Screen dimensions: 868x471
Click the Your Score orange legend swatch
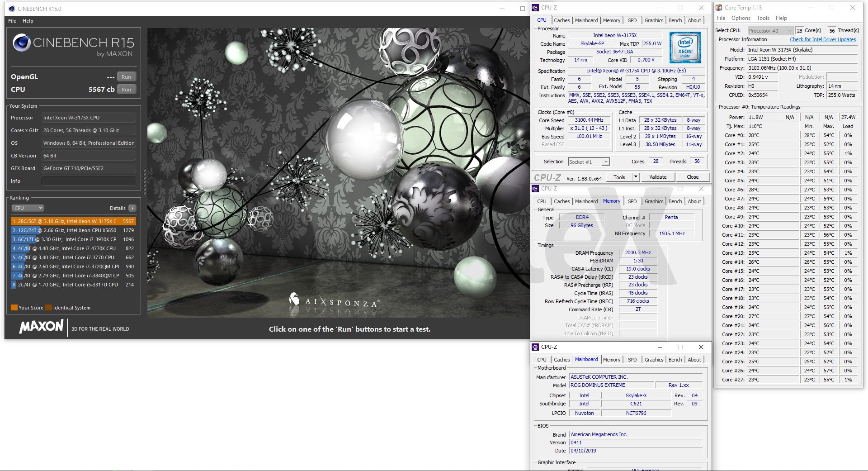pyautogui.click(x=14, y=308)
